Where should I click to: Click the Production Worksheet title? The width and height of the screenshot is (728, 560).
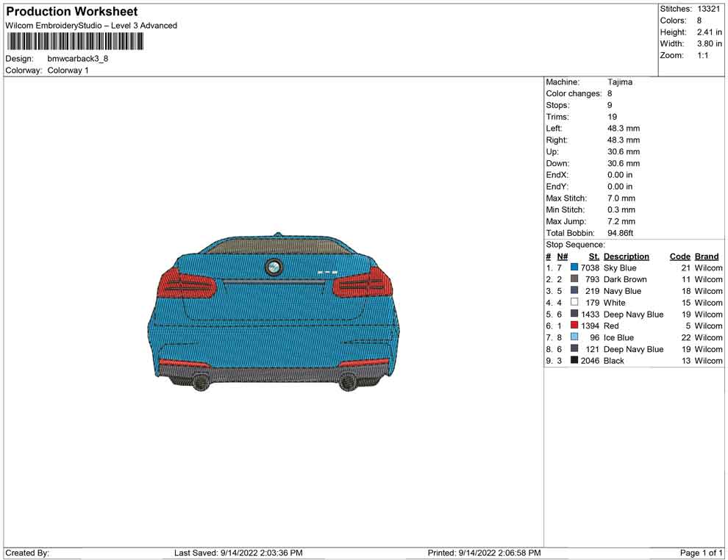(71, 12)
